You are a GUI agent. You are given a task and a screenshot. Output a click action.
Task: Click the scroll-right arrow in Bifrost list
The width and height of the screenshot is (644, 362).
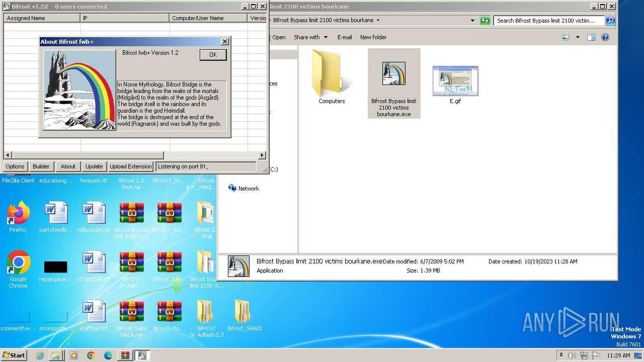(x=262, y=155)
